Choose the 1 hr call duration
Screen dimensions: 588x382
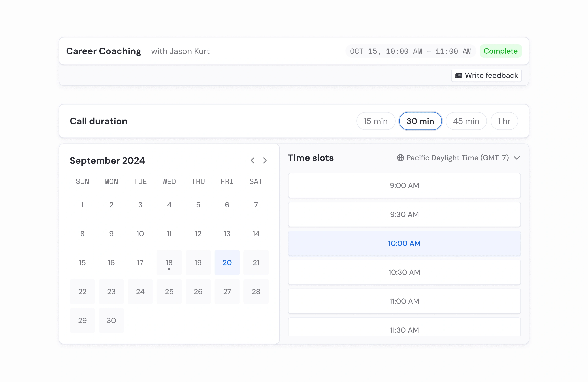[x=504, y=121]
